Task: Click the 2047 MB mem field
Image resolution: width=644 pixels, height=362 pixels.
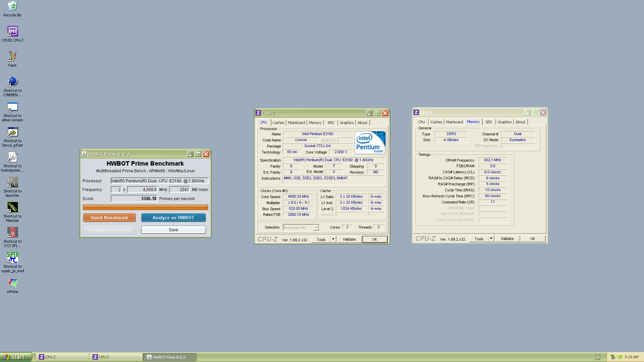Action: coord(179,189)
